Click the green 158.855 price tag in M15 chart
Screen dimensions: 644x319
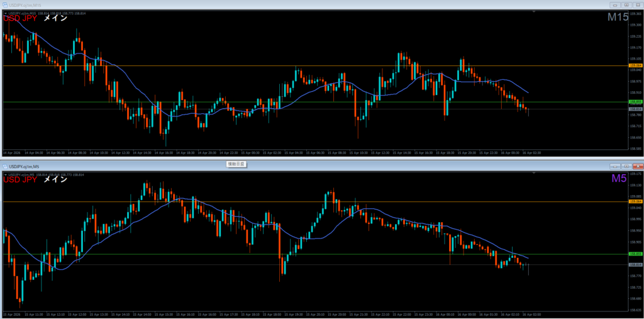click(x=636, y=101)
